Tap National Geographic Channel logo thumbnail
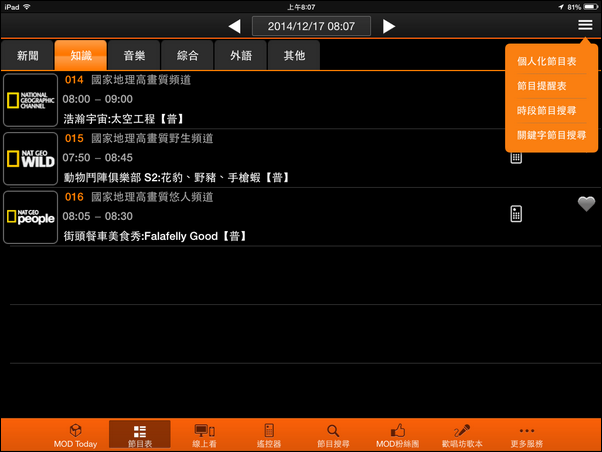This screenshot has width=602, height=452. point(30,100)
